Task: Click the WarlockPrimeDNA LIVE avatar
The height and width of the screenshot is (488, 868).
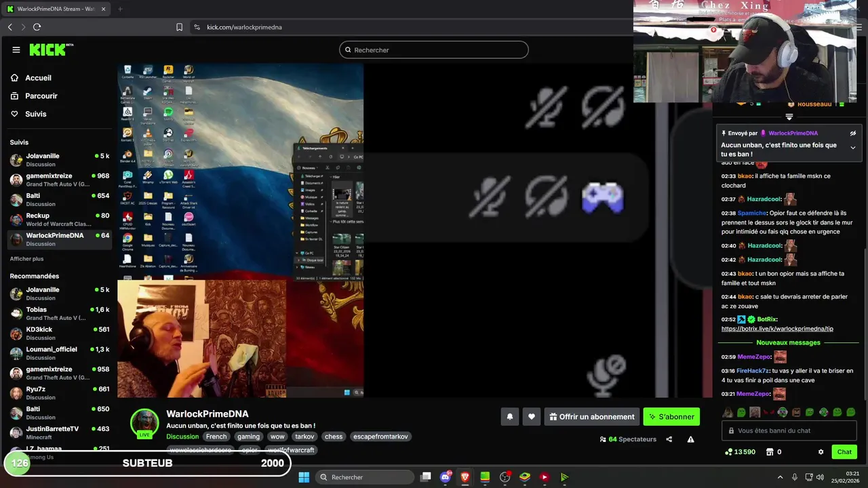Action: pos(144,423)
